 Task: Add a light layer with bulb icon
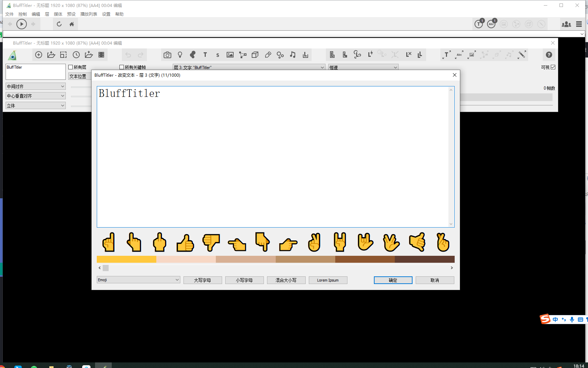[180, 55]
